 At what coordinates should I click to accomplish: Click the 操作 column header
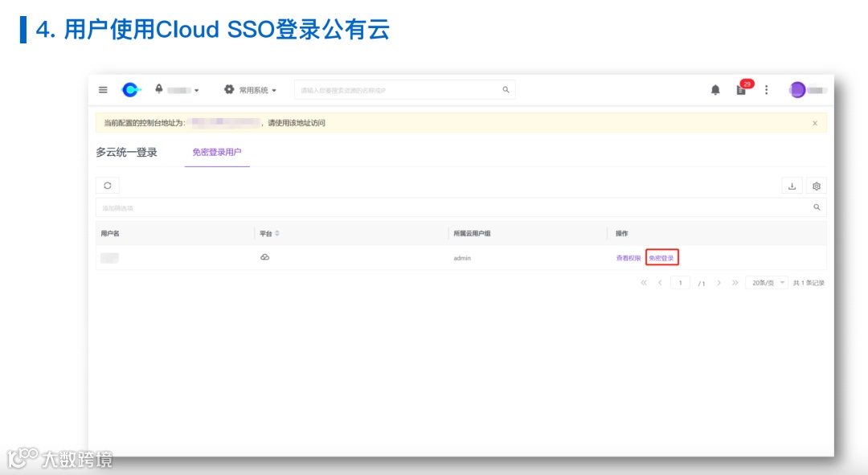(621, 234)
